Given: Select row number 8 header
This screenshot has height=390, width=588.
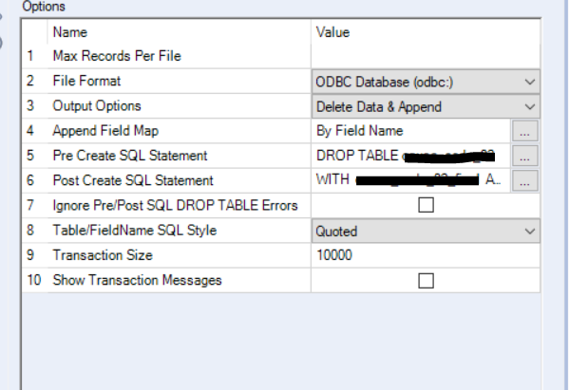Looking at the screenshot, I should 34,230.
